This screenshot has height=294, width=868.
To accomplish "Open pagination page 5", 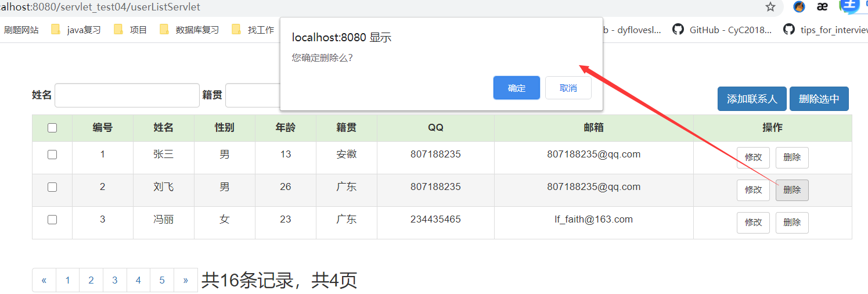I will point(162,280).
